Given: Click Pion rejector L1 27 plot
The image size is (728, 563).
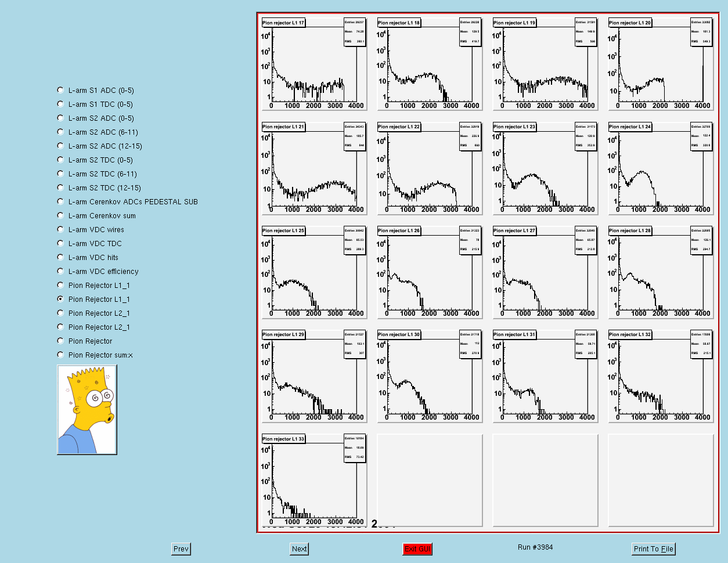Looking at the screenshot, I should click(545, 272).
